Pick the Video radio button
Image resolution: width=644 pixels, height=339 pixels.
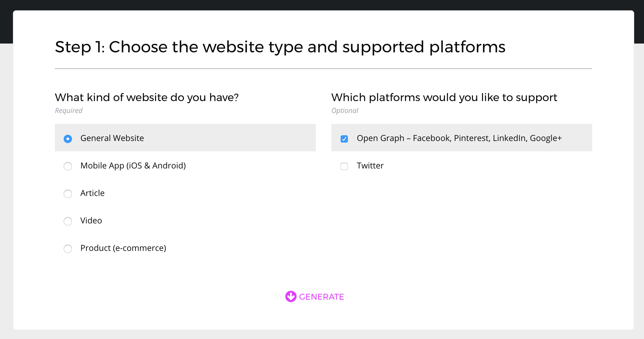68,221
